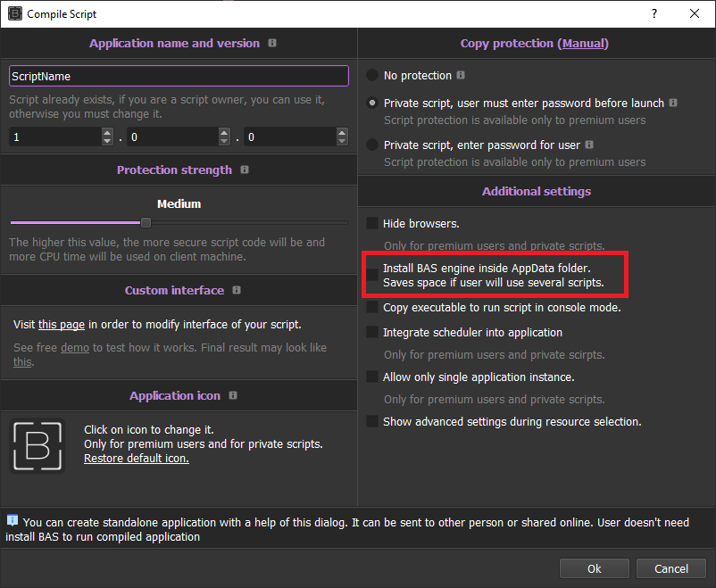Increase the major version number with up arrow

107,133
